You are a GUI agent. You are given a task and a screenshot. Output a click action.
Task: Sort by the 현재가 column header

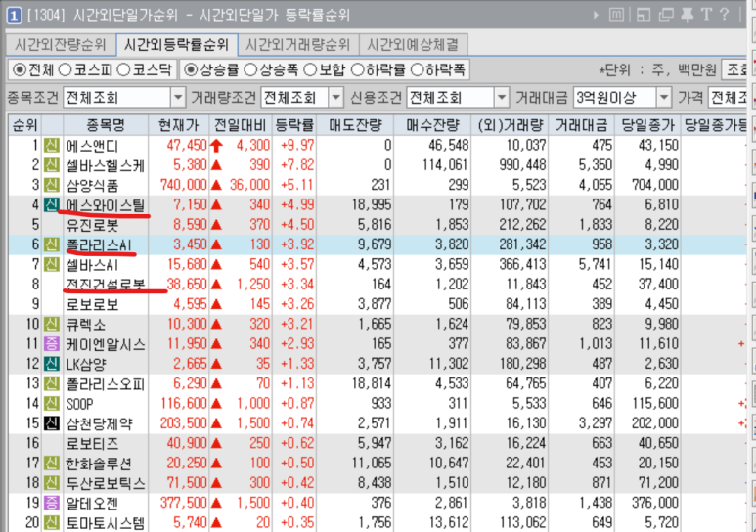coord(179,125)
